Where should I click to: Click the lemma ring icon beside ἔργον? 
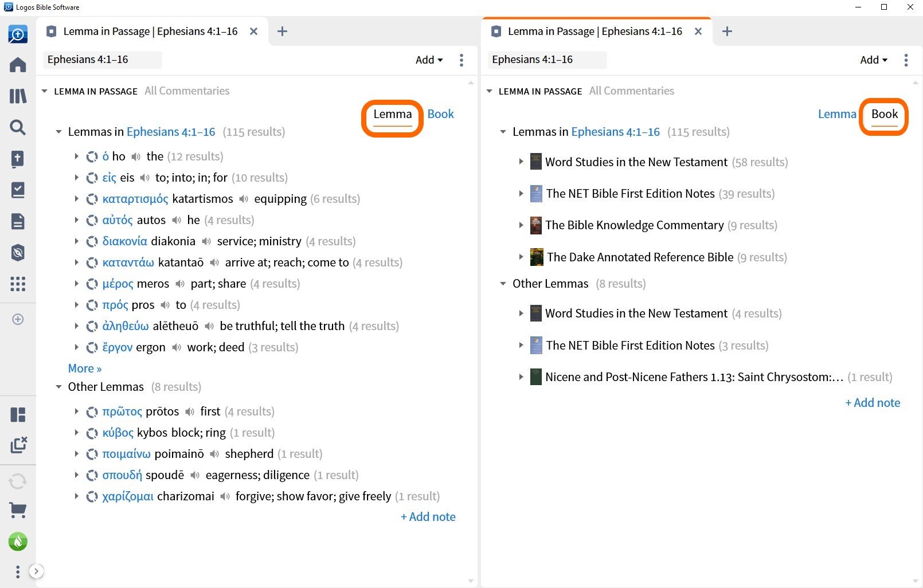92,347
